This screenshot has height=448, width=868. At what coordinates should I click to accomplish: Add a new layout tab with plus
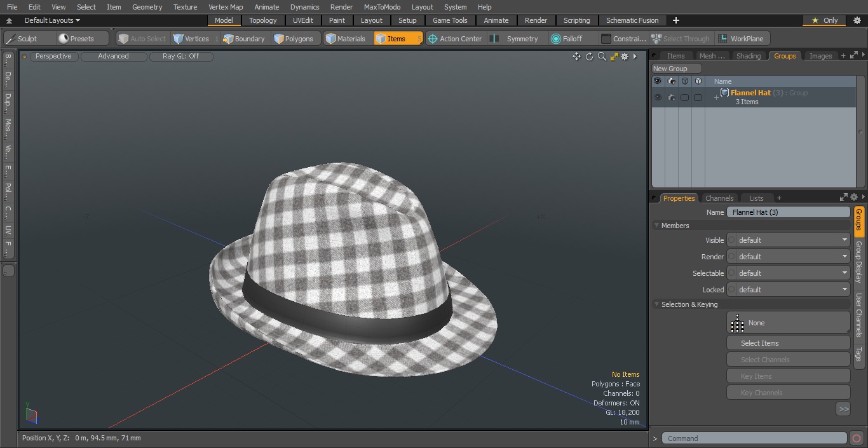(676, 20)
